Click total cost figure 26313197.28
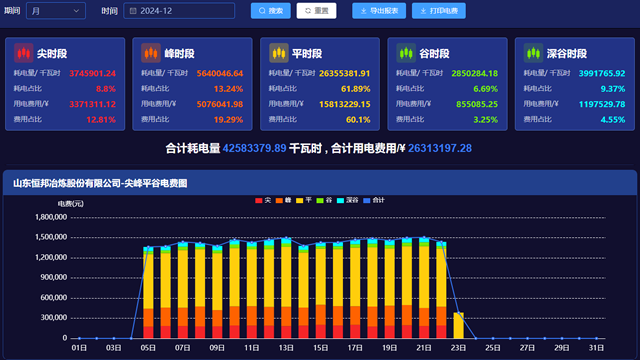The image size is (640, 360). click(x=440, y=148)
